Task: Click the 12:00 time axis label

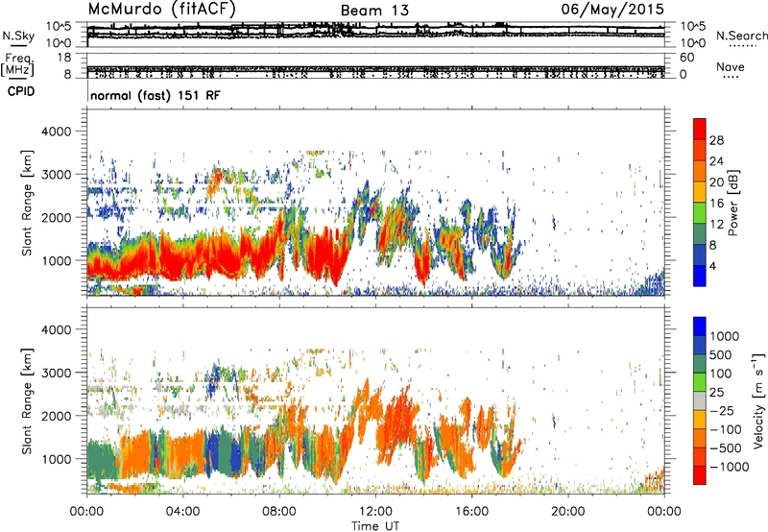Action: (375, 512)
